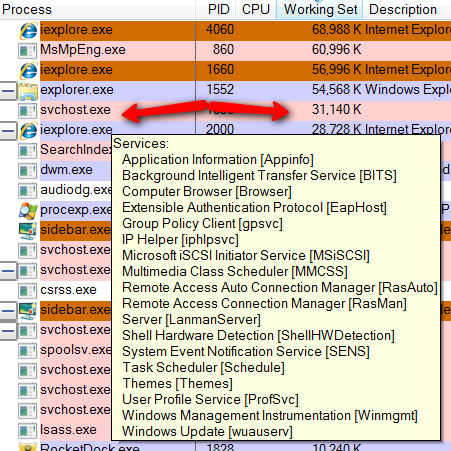Select the svchost.exe name with 31,140 K
The height and width of the screenshot is (451, 451).
[75, 110]
